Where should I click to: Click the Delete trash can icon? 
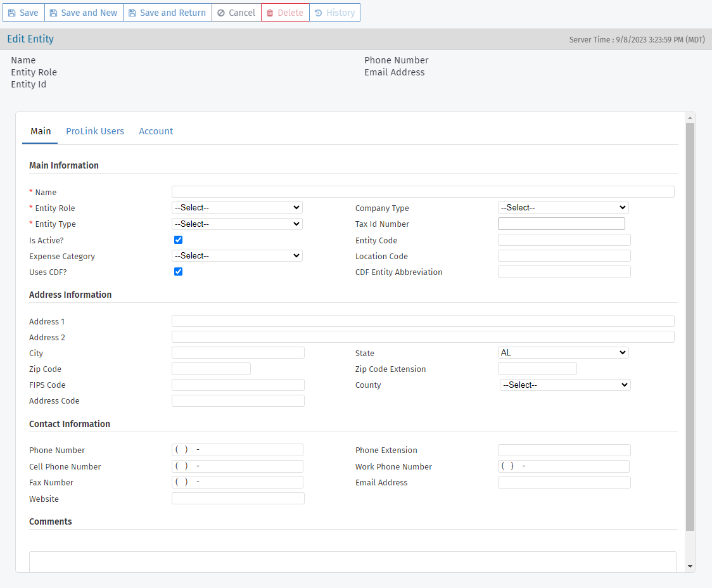coord(270,13)
